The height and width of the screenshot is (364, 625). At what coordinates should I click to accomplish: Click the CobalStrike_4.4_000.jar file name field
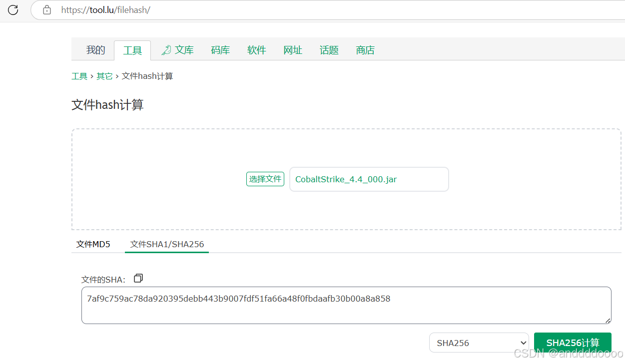(369, 179)
